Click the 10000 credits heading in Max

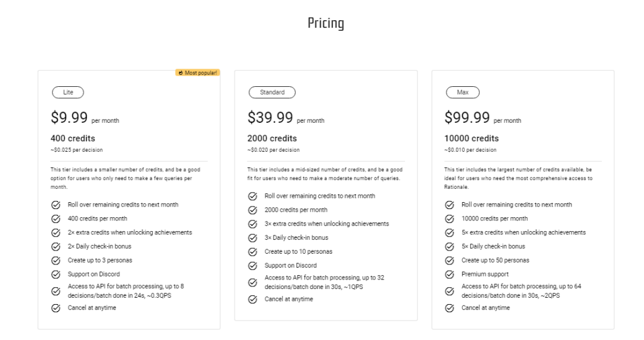(x=471, y=139)
